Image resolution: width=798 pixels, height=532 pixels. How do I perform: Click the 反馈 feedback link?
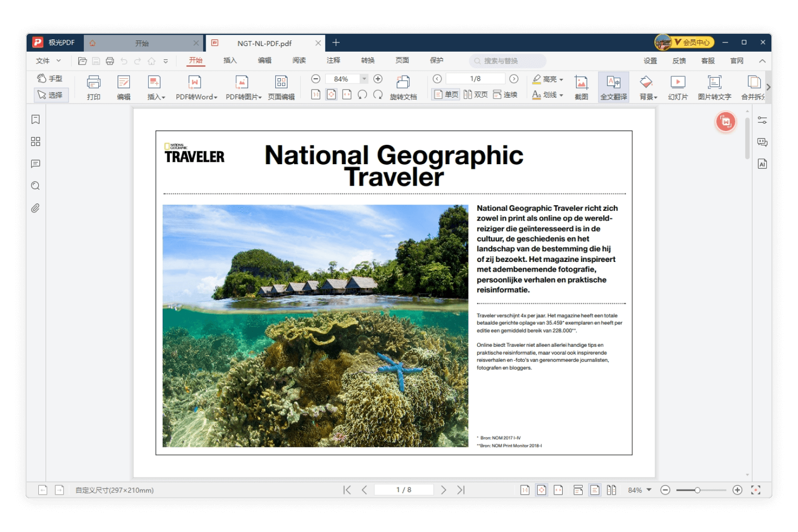coord(679,61)
